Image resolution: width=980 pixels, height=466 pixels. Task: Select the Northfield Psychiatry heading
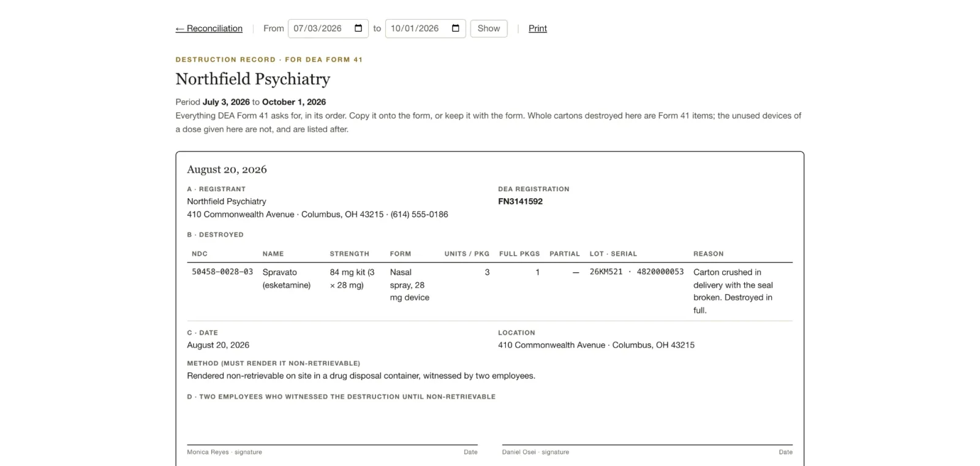tap(253, 79)
